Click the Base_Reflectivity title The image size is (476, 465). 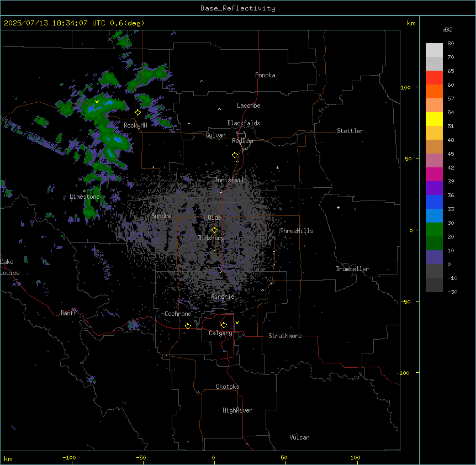(238, 8)
